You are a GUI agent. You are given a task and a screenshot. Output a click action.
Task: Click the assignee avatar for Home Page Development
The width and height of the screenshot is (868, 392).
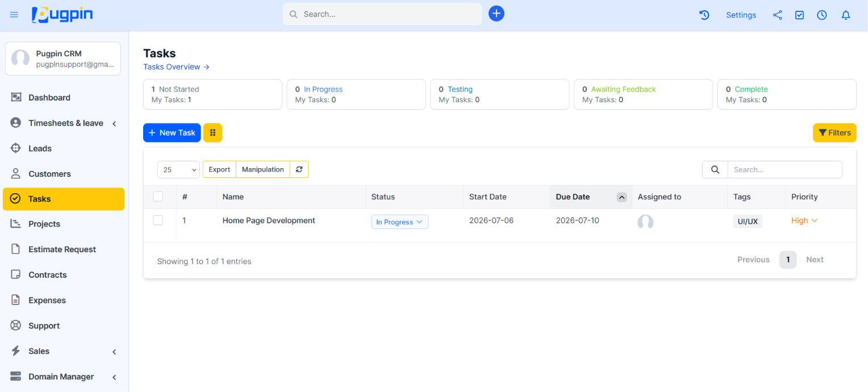[x=645, y=222]
